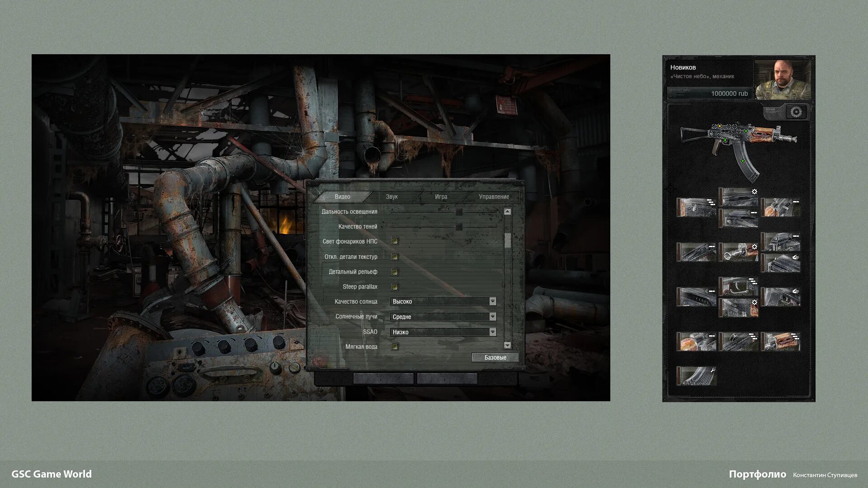Toggle the Свет фонариков НПС checkbox
Viewport: 868px width, 488px height.
pyautogui.click(x=395, y=241)
